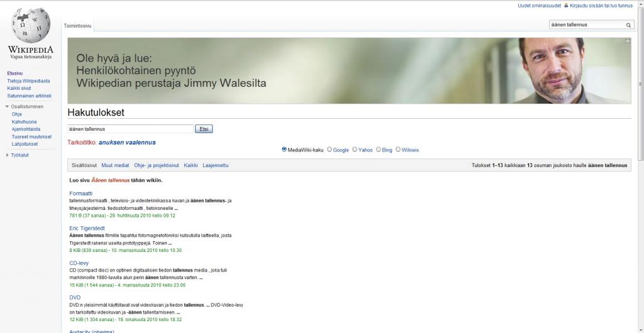Image resolution: width=644 pixels, height=333 pixels.
Task: Open Ajankohtaista in the sidebar
Action: pyautogui.click(x=26, y=129)
